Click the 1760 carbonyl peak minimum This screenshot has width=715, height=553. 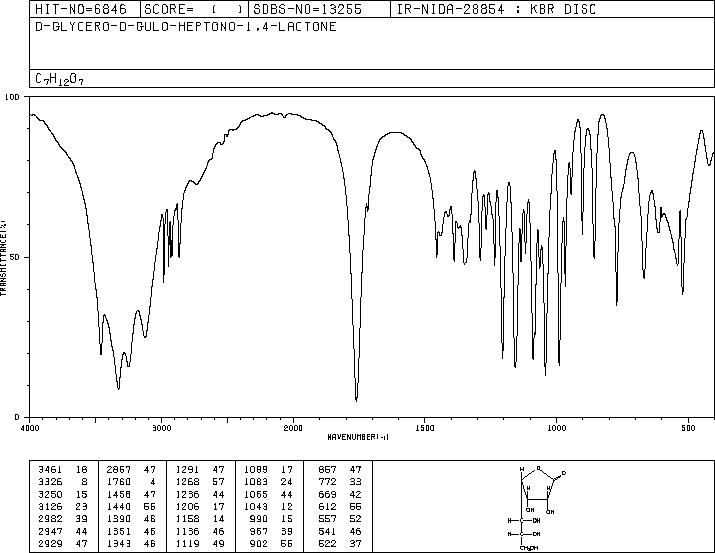pyautogui.click(x=356, y=400)
